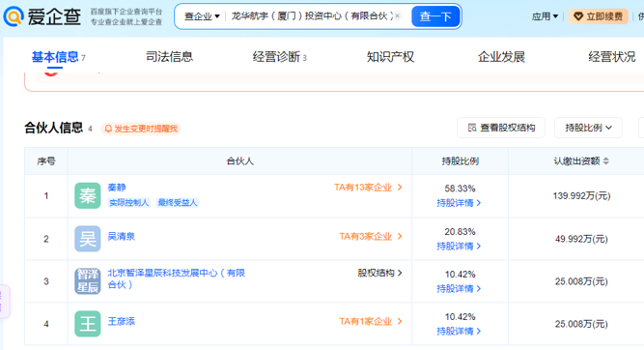Open 北京智泽星辰科技发展中心 link
This screenshot has height=350, width=644.
tap(176, 278)
